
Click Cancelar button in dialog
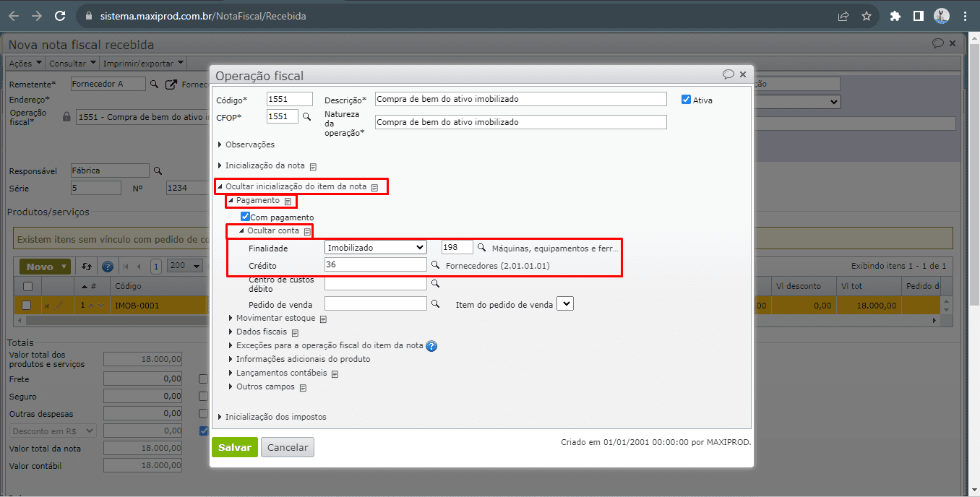pyautogui.click(x=288, y=447)
